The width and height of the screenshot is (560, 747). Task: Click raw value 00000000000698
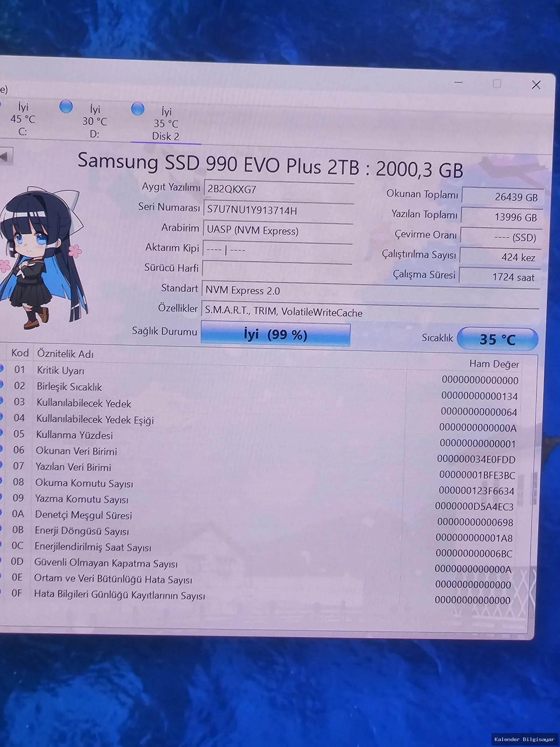[x=475, y=523]
